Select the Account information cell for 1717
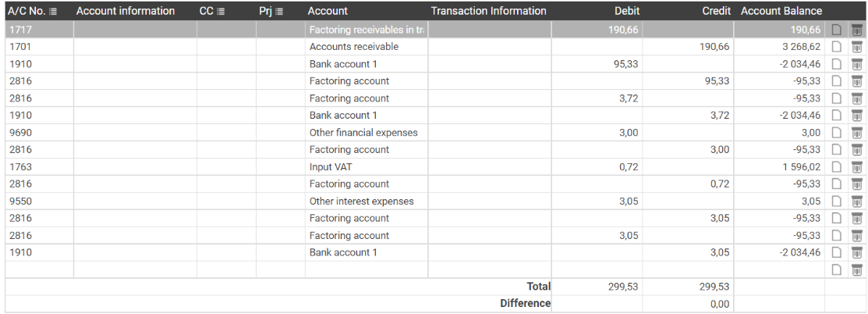Screen dimensions: 868x314 tap(135, 30)
